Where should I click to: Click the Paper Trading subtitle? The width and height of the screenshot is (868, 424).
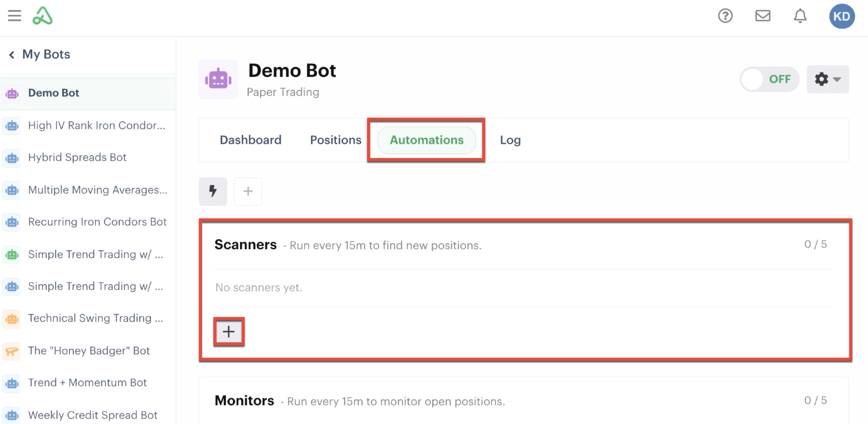click(x=283, y=92)
